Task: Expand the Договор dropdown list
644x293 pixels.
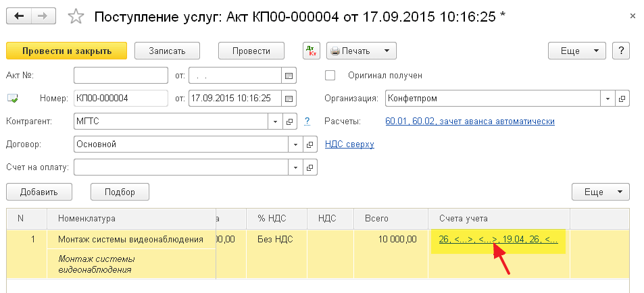Action: click(x=295, y=144)
